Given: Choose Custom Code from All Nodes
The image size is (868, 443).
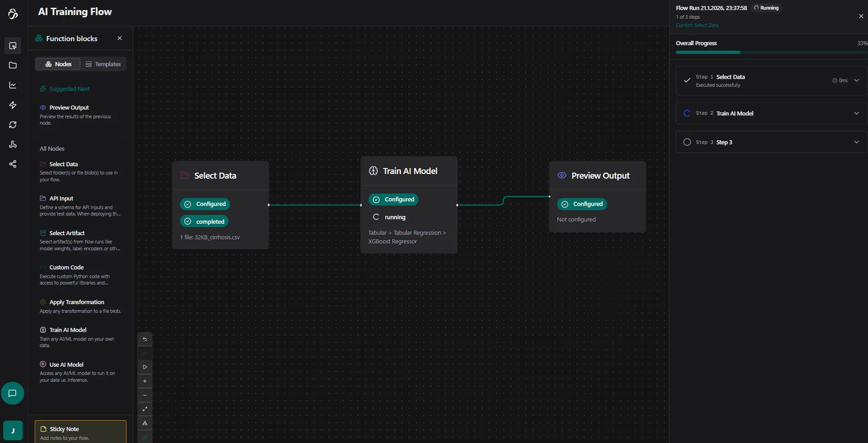Looking at the screenshot, I should click(x=67, y=268).
